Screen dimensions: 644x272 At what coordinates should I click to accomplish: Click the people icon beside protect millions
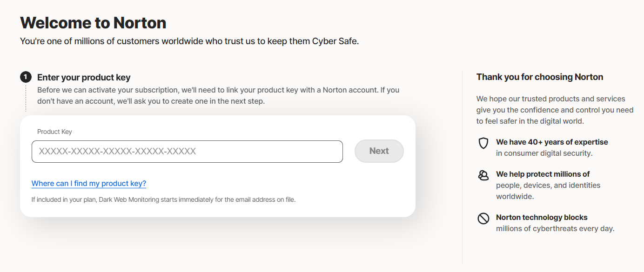(x=483, y=175)
